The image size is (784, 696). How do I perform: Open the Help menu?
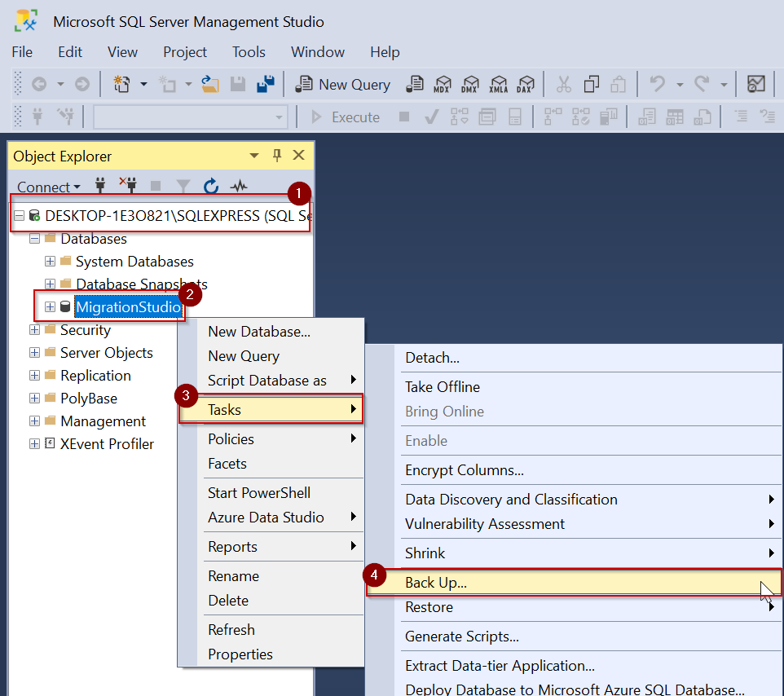pyautogui.click(x=385, y=52)
